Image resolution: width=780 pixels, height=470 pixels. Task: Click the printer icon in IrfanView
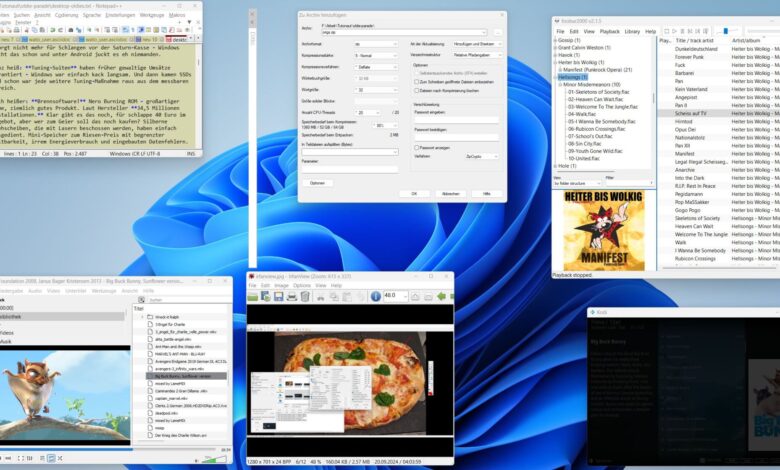(x=292, y=297)
